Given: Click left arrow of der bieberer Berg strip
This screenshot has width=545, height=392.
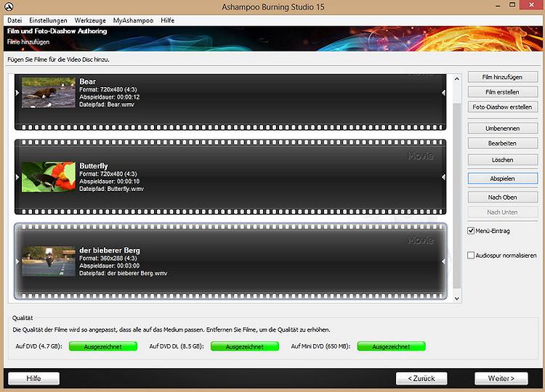Looking at the screenshot, I should [x=17, y=261].
